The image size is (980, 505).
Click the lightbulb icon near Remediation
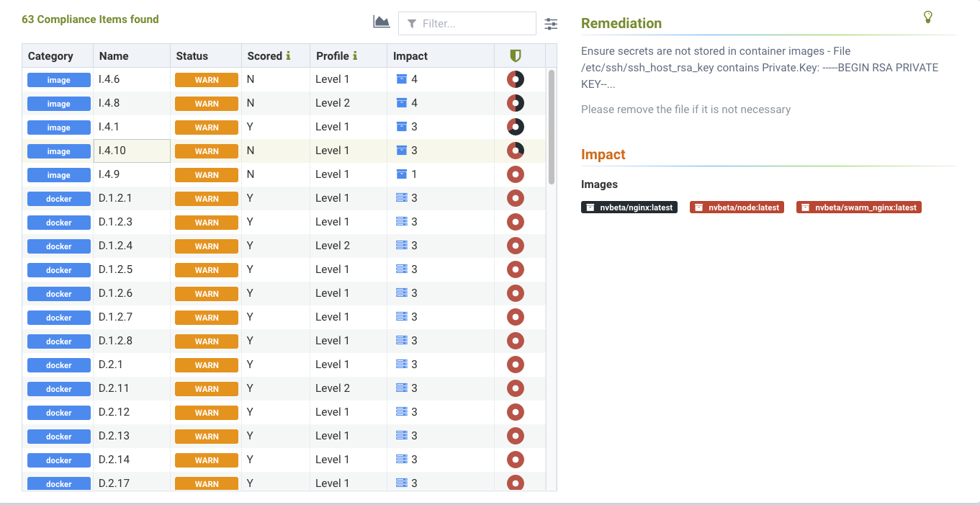(x=928, y=17)
